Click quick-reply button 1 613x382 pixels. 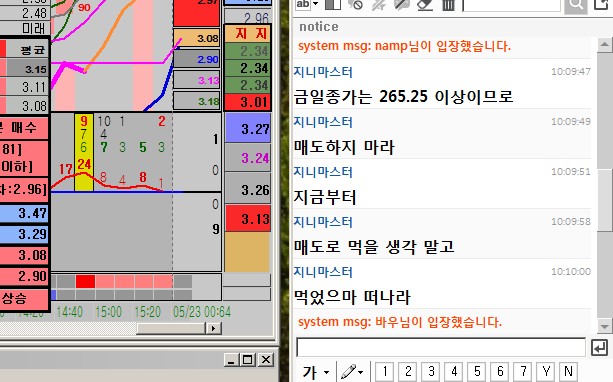385,371
